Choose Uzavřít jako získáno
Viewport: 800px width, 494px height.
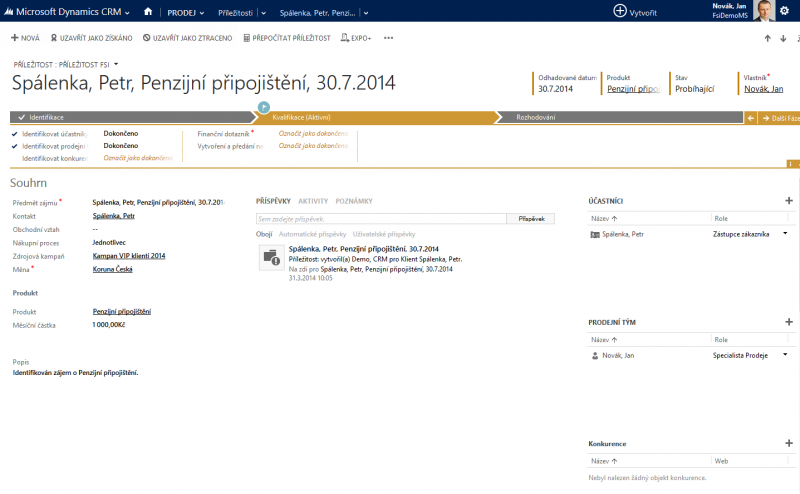(x=91, y=38)
